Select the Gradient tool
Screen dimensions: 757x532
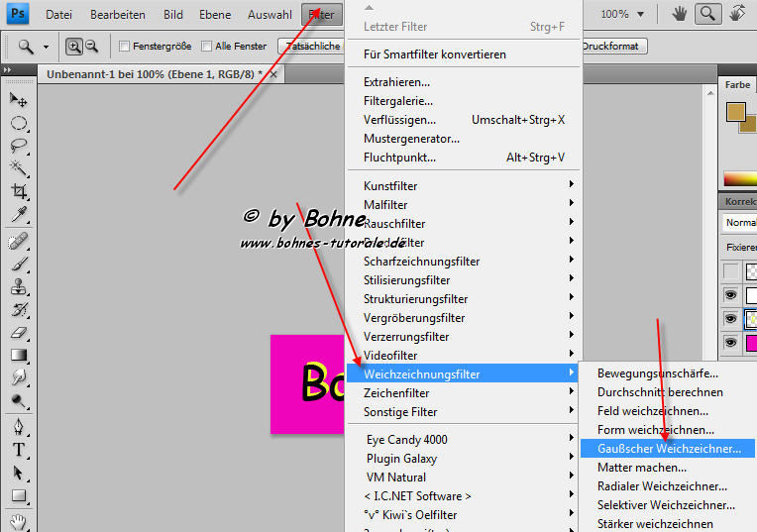click(x=19, y=355)
